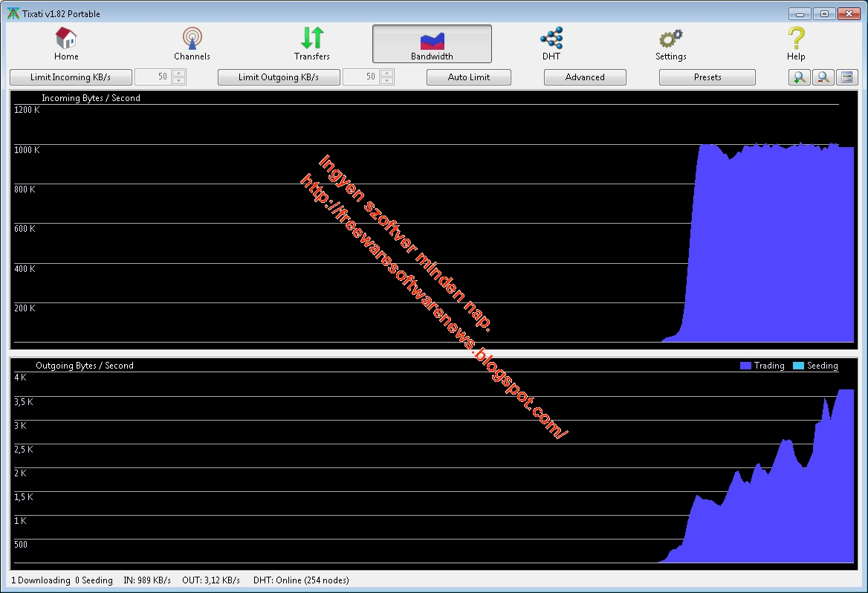Toggle Limit Incoming KB/s button
Screen dimensions: 868x593
[x=71, y=77]
